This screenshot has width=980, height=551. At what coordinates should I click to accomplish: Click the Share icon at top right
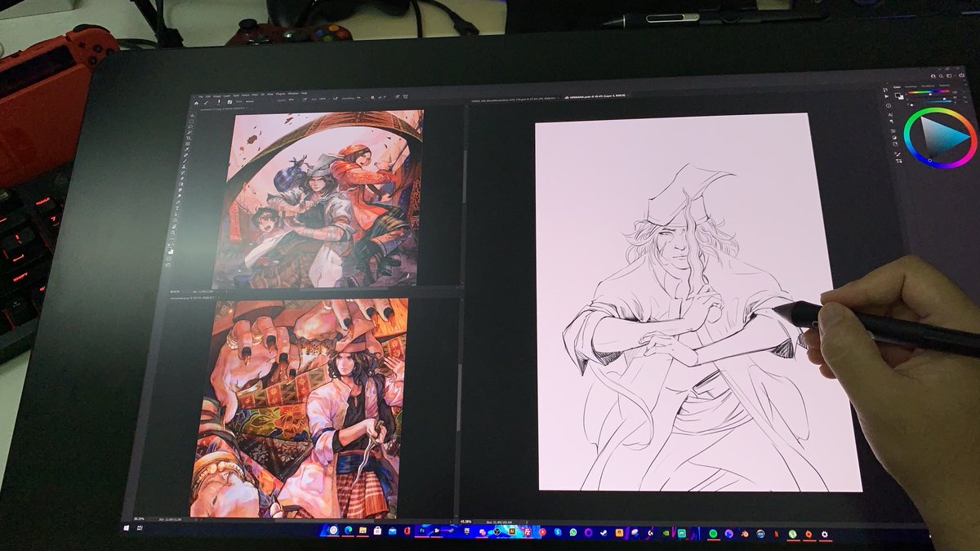pos(962,75)
